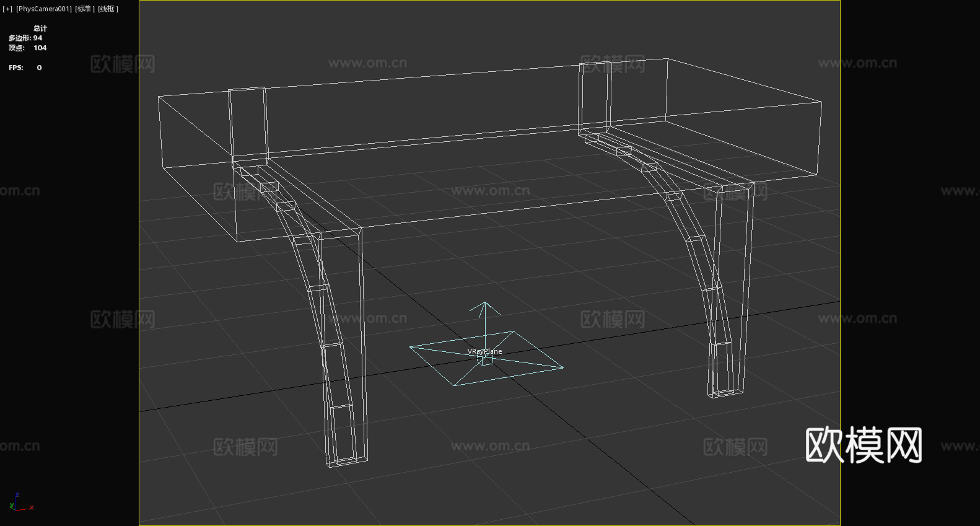Select the table top box wireframe
The width and height of the screenshot is (980, 526).
click(489, 149)
